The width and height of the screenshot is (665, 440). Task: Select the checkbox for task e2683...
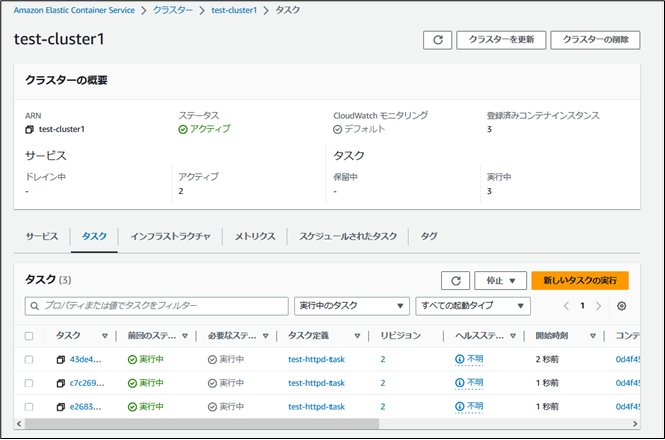coord(29,407)
